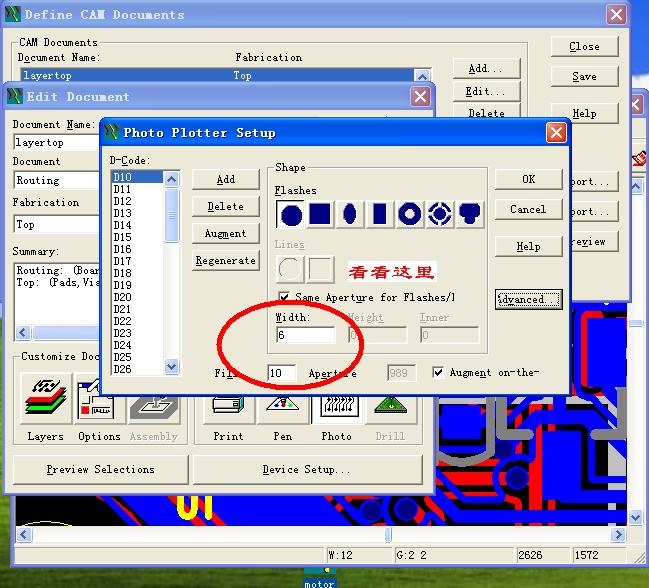This screenshot has width=649, height=588.
Task: Choose Pen output device icon
Action: click(x=283, y=409)
